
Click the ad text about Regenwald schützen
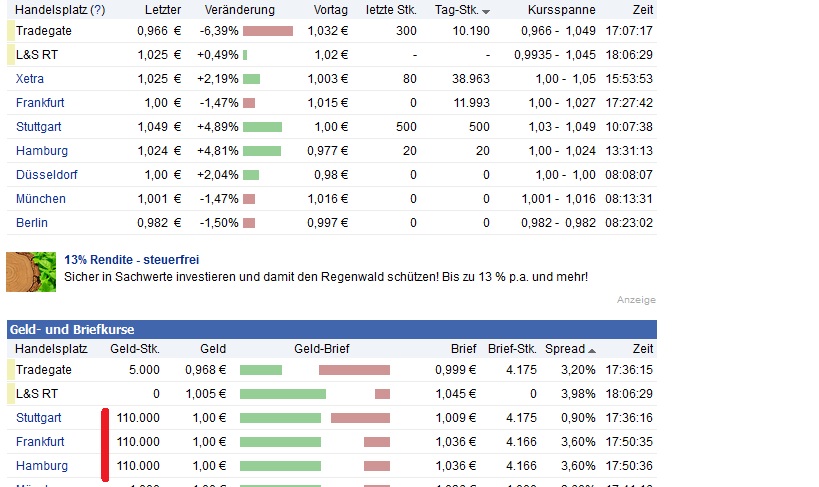click(x=326, y=277)
